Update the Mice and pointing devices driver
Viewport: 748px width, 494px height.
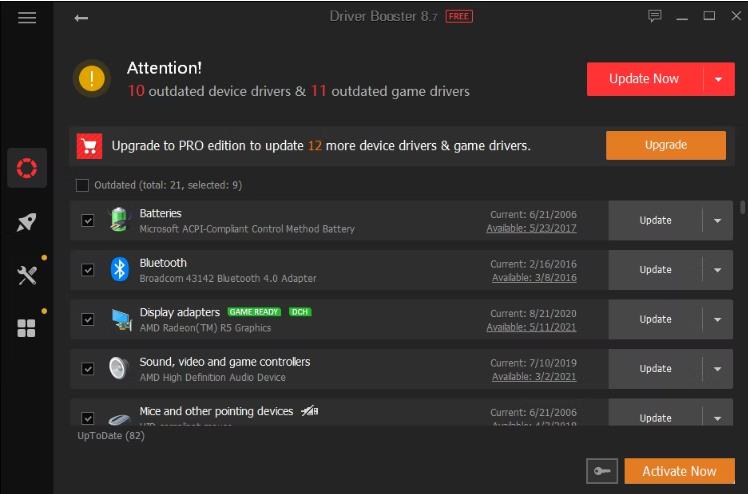(x=655, y=418)
